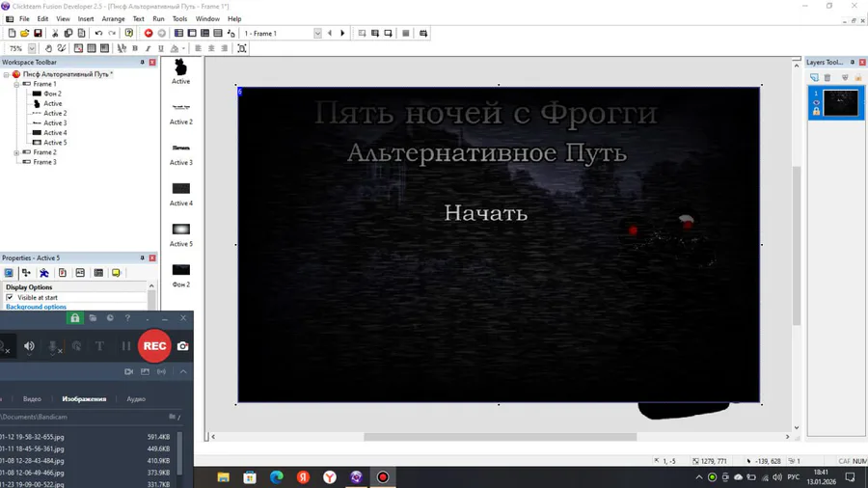
Task: Expand the Frame 2 tree node
Action: coord(16,152)
